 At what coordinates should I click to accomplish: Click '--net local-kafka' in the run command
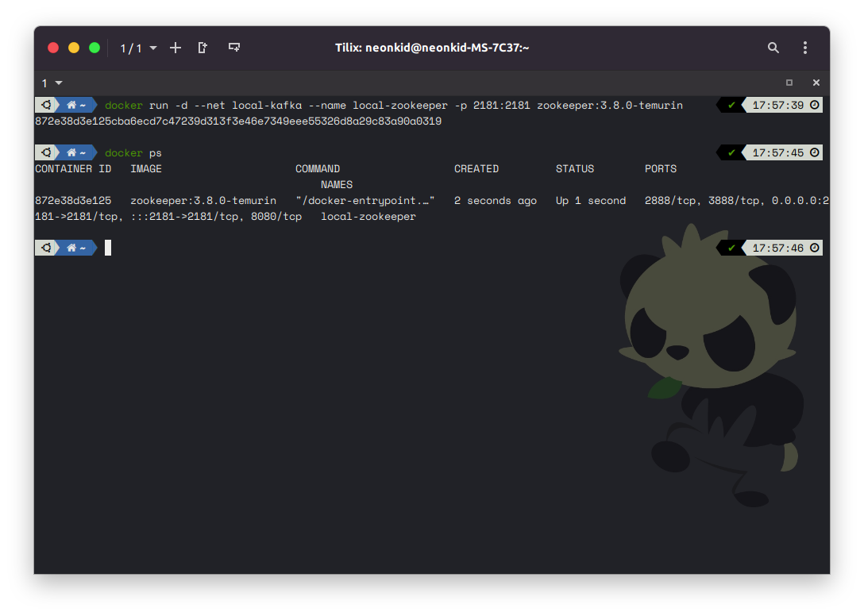[248, 106]
